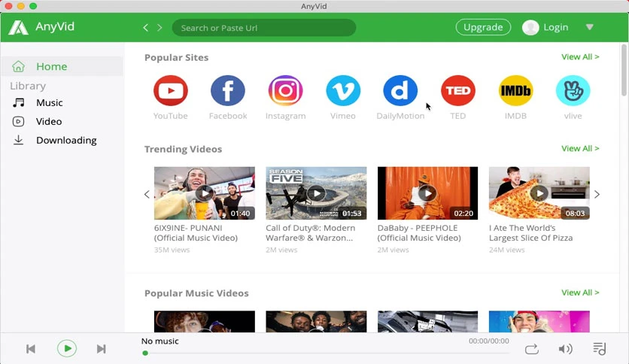Viewport: 629px width, 364px height.
Task: Click the Search or Paste Url field
Action: pyautogui.click(x=264, y=28)
